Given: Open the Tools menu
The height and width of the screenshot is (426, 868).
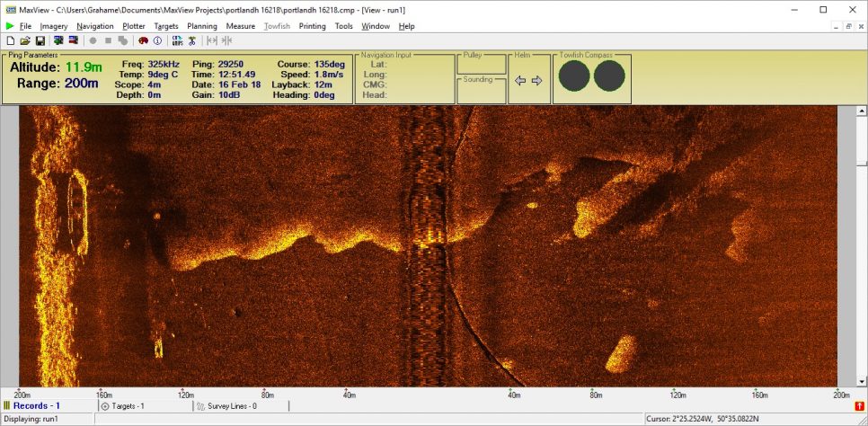Looking at the screenshot, I should pos(344,26).
